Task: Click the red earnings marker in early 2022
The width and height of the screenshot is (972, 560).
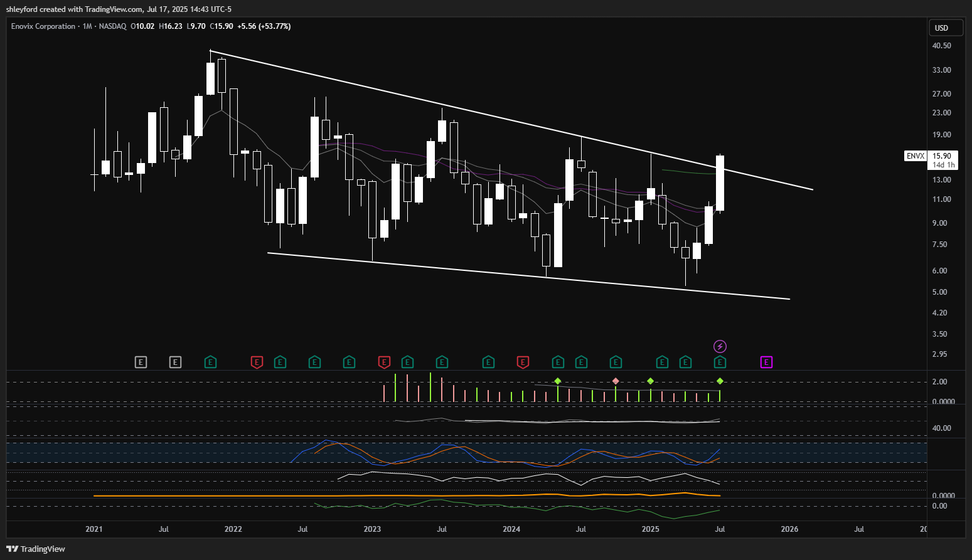Action: (257, 362)
